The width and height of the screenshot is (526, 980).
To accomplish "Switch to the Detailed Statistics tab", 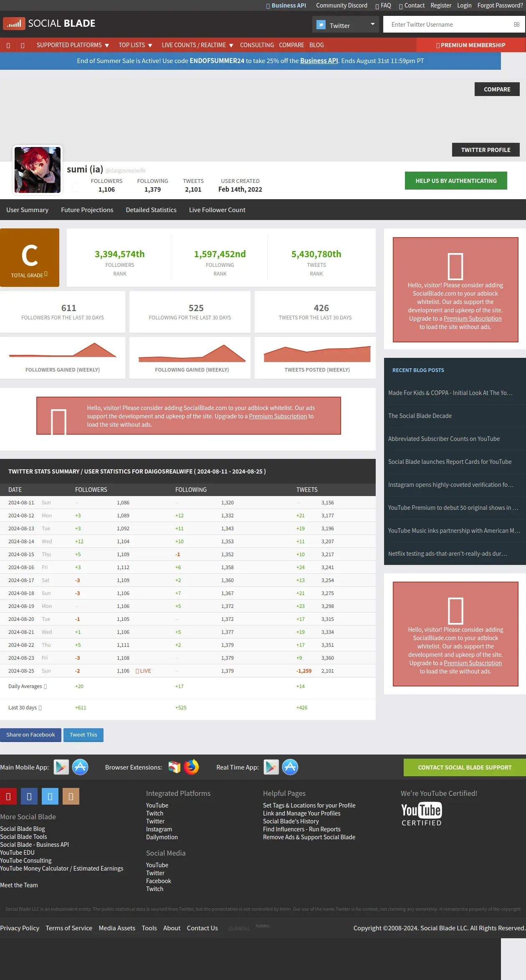I will click(x=151, y=210).
